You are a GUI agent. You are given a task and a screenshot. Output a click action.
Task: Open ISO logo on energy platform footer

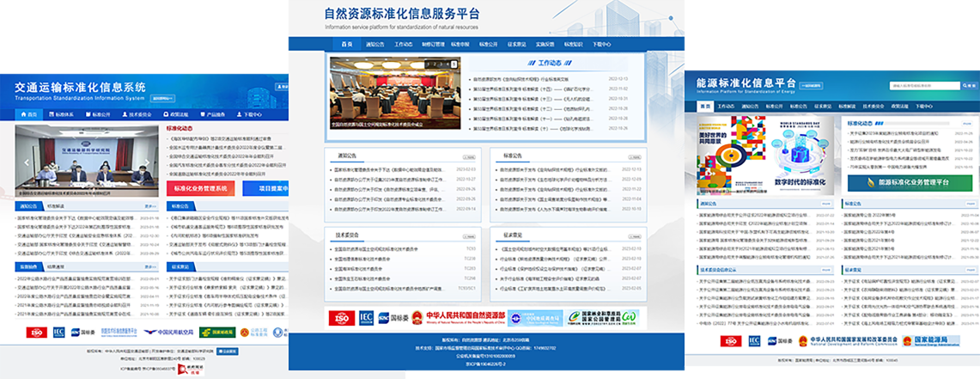[731, 341]
